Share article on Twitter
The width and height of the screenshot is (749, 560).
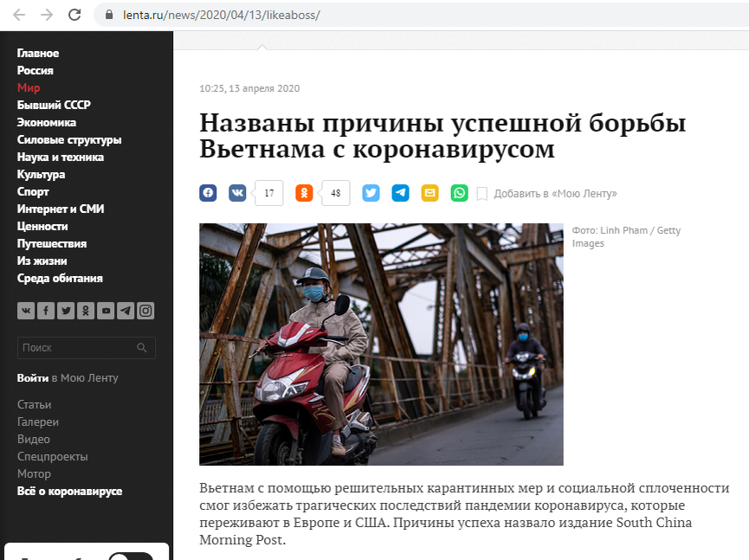tap(371, 193)
